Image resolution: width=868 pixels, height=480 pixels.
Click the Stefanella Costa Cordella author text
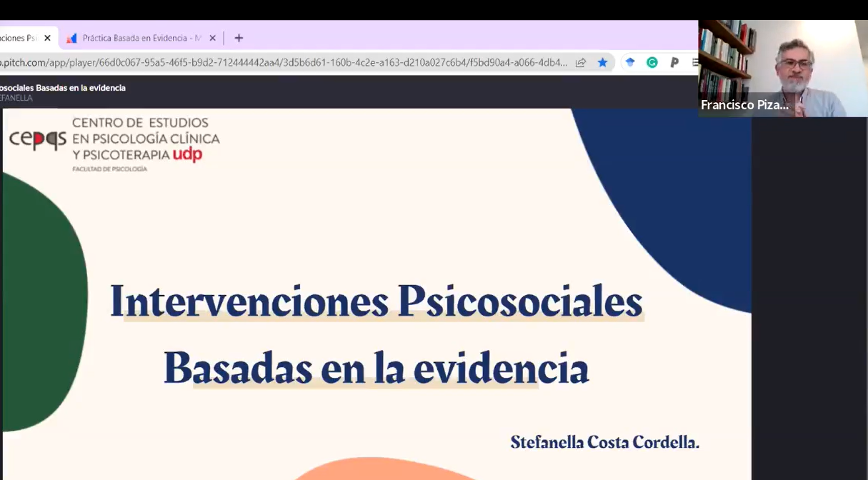(604, 442)
